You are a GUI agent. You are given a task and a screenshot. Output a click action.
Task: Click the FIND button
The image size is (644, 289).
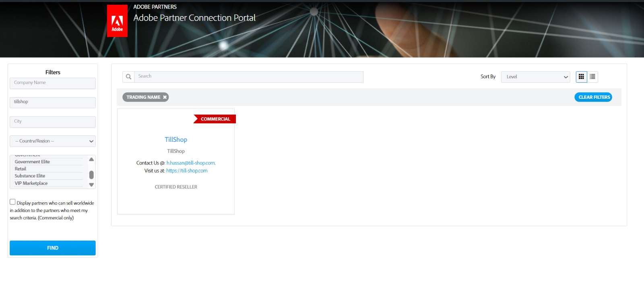click(53, 248)
